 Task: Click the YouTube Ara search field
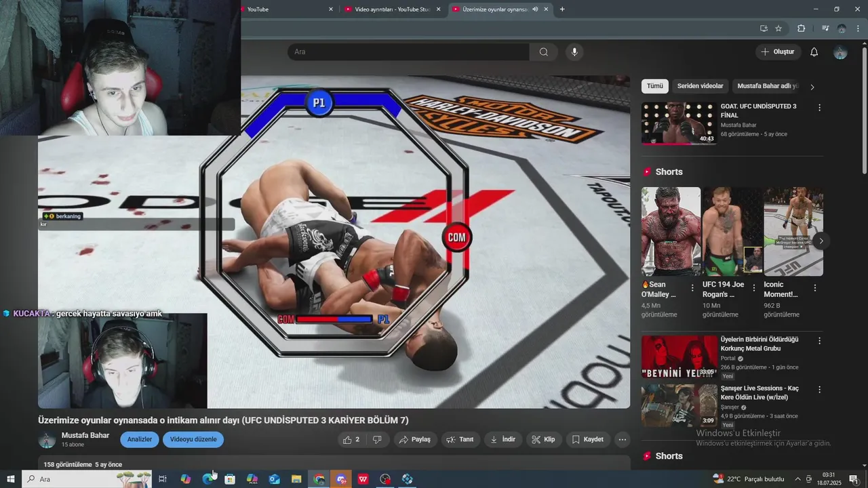point(409,52)
